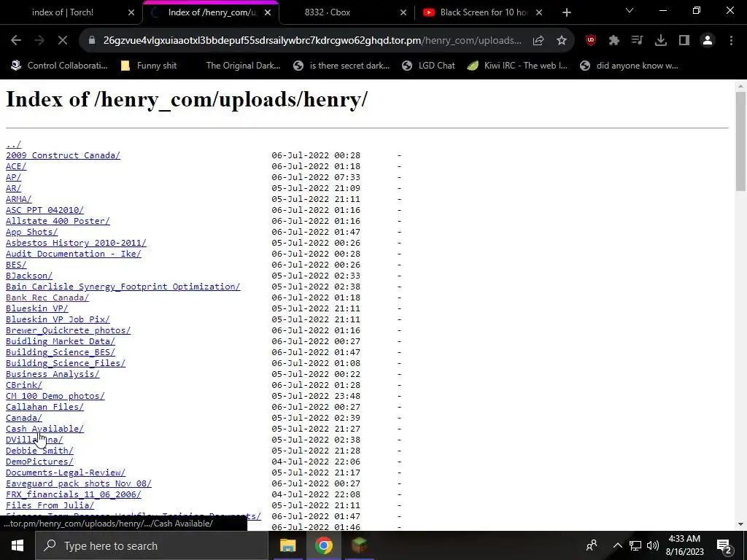Close the '8332 · Cbox' tab

(x=403, y=12)
